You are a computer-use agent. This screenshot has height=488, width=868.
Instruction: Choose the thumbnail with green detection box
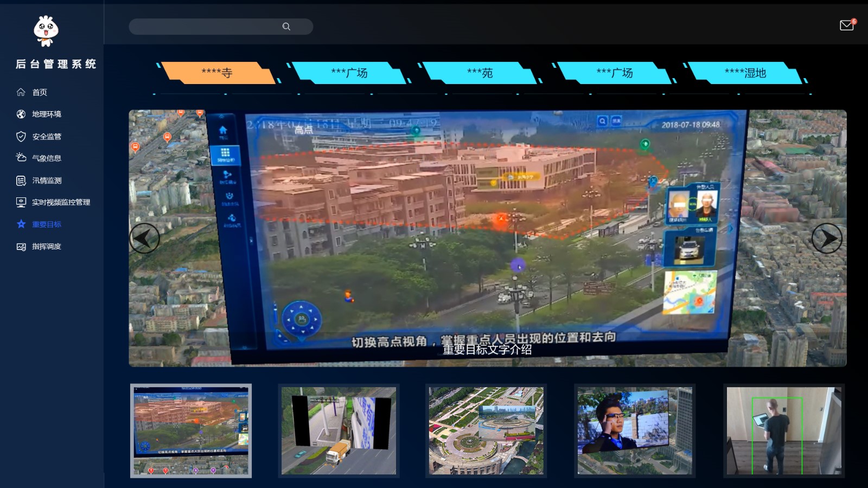click(784, 431)
